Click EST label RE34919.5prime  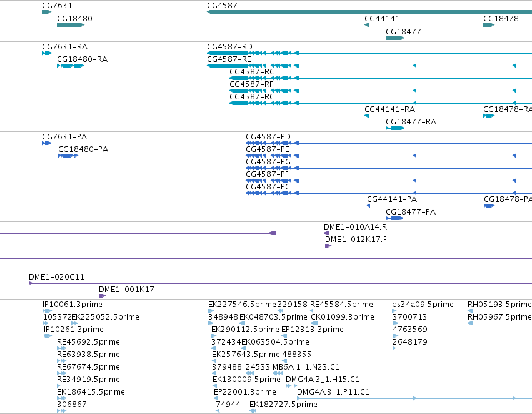pos(88,380)
